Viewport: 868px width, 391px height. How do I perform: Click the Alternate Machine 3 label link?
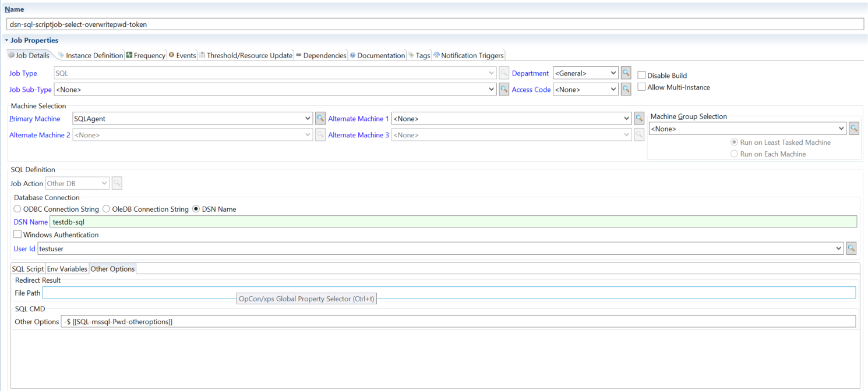pyautogui.click(x=358, y=135)
